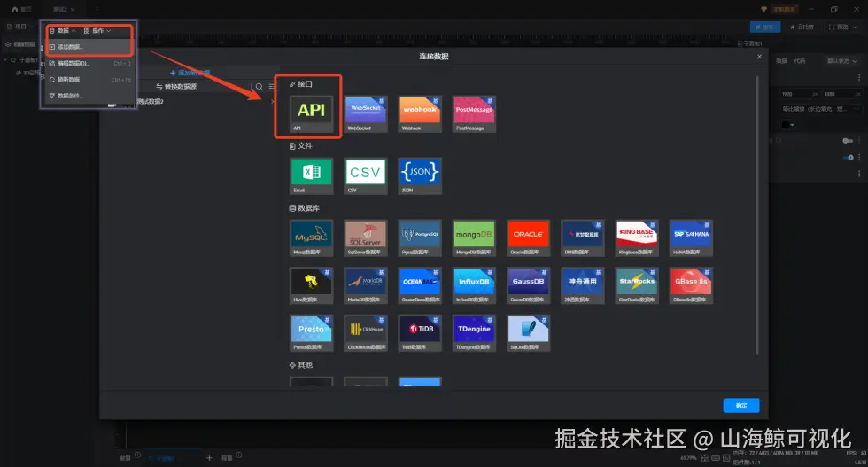Toggle the blue enabled switch in right panel

coord(848,158)
